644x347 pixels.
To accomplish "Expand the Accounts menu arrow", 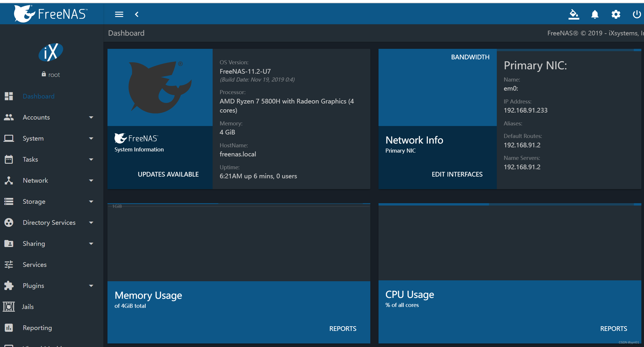I will point(91,118).
